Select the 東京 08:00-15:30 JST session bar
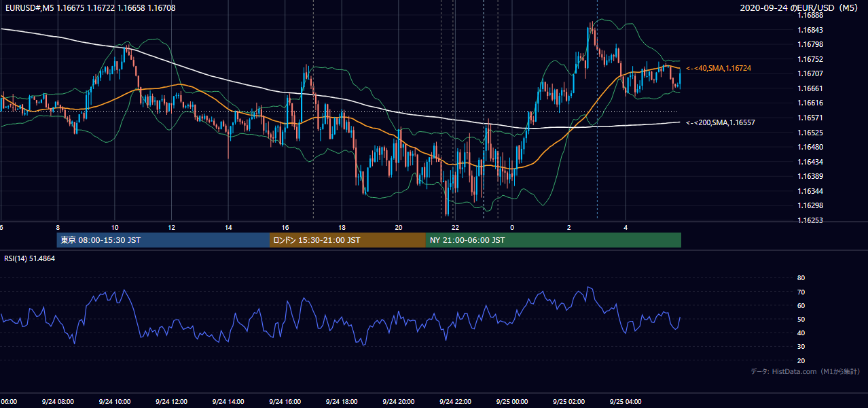 [x=163, y=240]
